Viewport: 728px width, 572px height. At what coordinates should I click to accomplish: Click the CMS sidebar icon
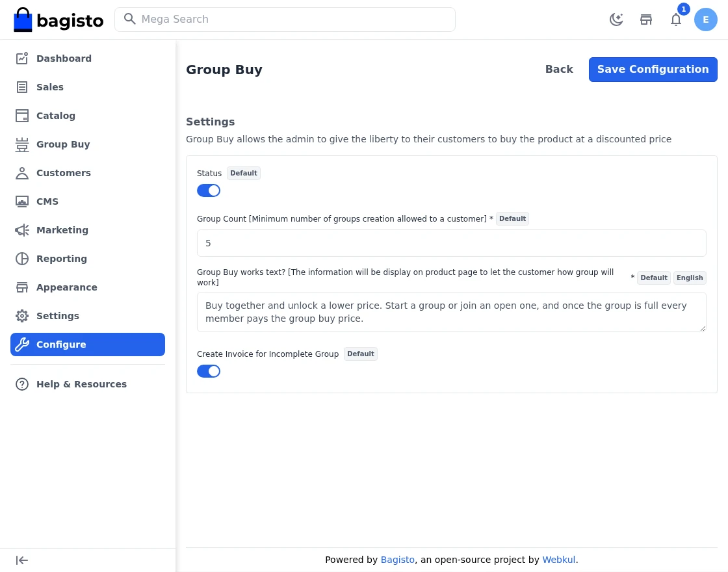[x=22, y=201]
